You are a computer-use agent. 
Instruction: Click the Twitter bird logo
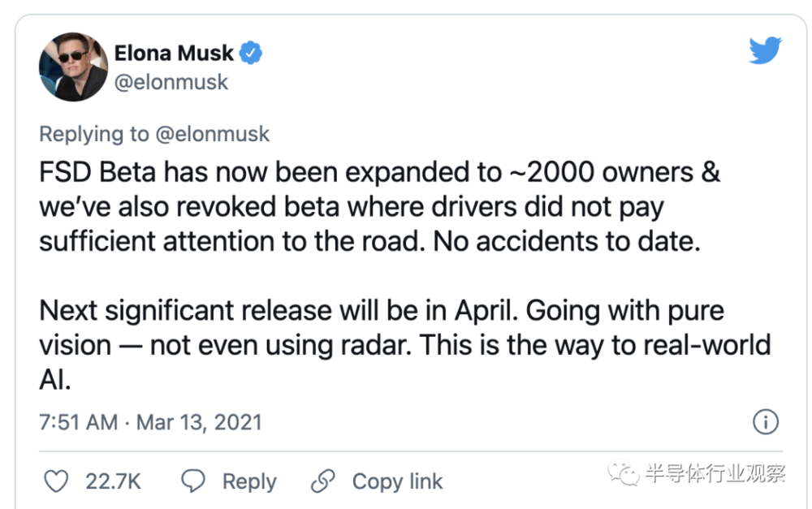point(765,50)
